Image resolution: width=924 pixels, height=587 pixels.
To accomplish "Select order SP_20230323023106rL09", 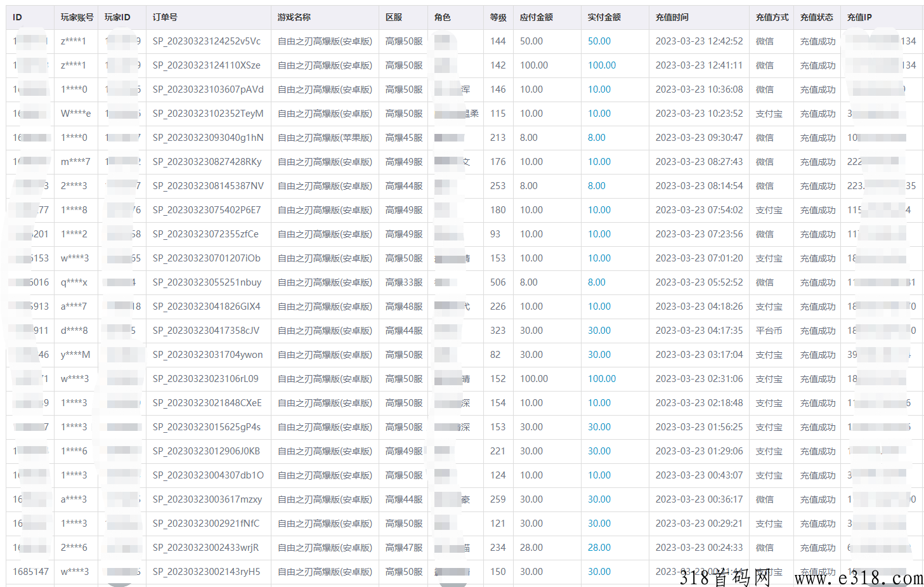I will tap(205, 379).
